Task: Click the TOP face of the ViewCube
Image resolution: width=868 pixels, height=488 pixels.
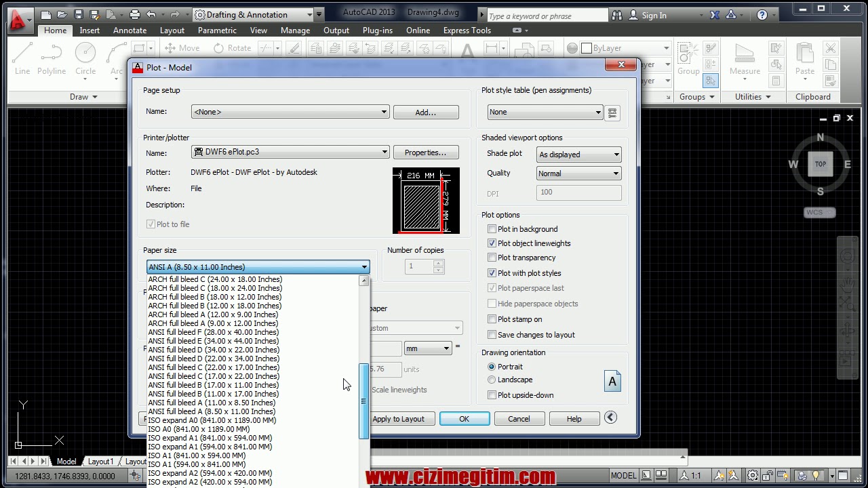Action: [x=820, y=164]
